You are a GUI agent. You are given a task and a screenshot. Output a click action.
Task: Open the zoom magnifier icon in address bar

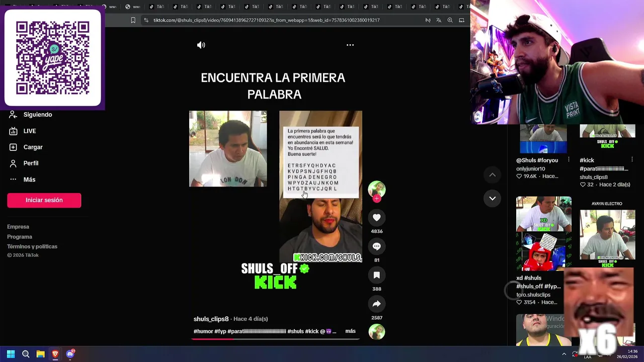coord(450,20)
